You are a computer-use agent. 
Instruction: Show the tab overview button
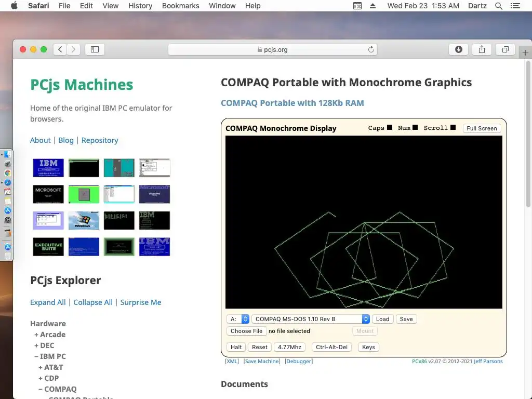point(505,49)
